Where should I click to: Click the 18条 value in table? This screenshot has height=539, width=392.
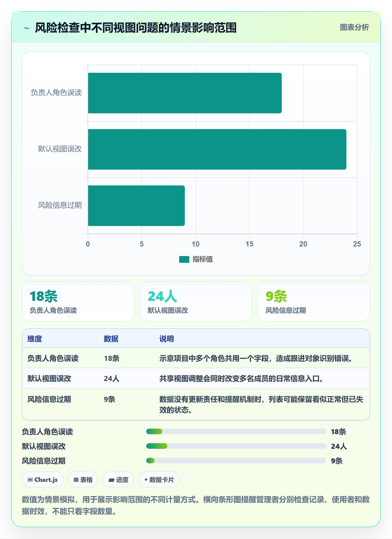click(x=112, y=358)
